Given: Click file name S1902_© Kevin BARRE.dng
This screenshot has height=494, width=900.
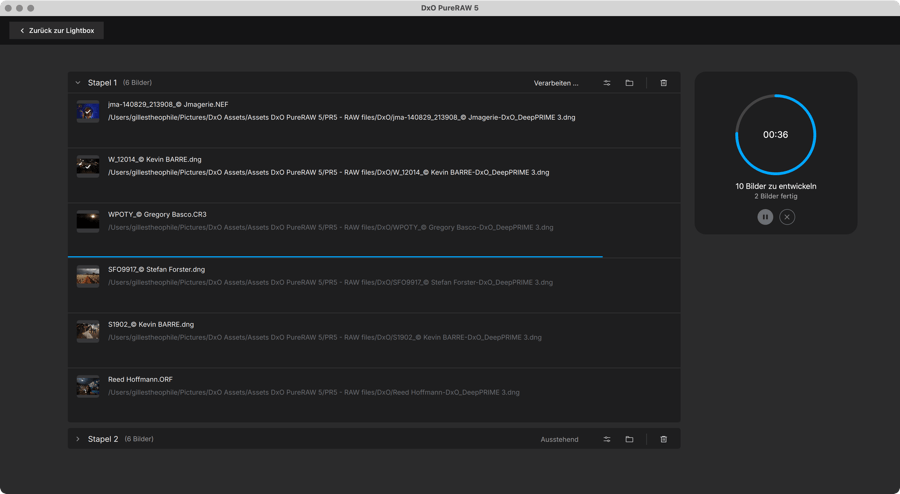Looking at the screenshot, I should coord(151,325).
